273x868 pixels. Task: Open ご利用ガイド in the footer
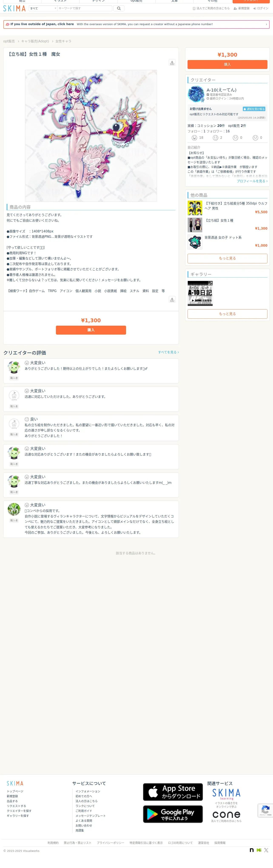click(x=84, y=811)
